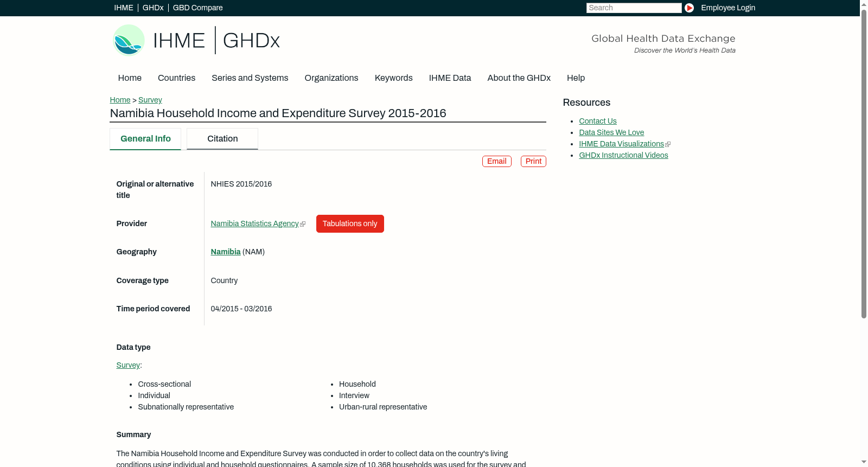Switch to the Citation tab
Image resolution: width=868 pixels, height=467 pixels.
222,139
